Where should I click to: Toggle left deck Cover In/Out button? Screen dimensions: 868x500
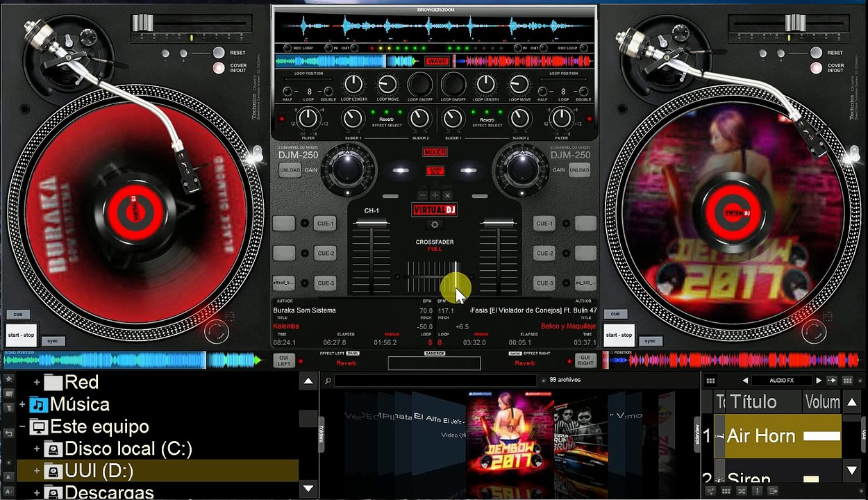[x=218, y=68]
